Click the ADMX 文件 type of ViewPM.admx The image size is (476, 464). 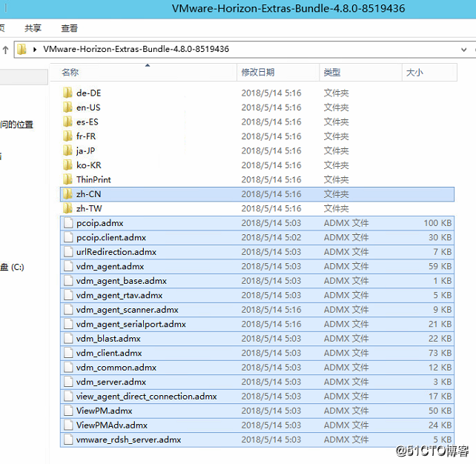click(346, 411)
